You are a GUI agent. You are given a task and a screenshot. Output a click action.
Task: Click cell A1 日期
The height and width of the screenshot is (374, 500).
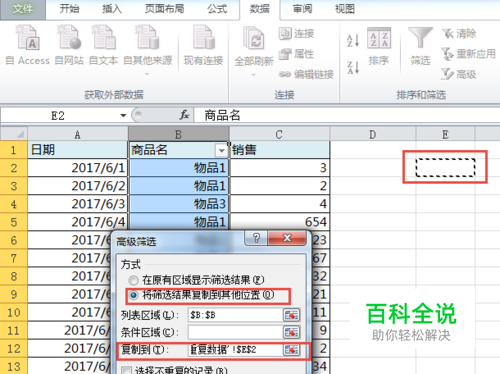pos(78,150)
